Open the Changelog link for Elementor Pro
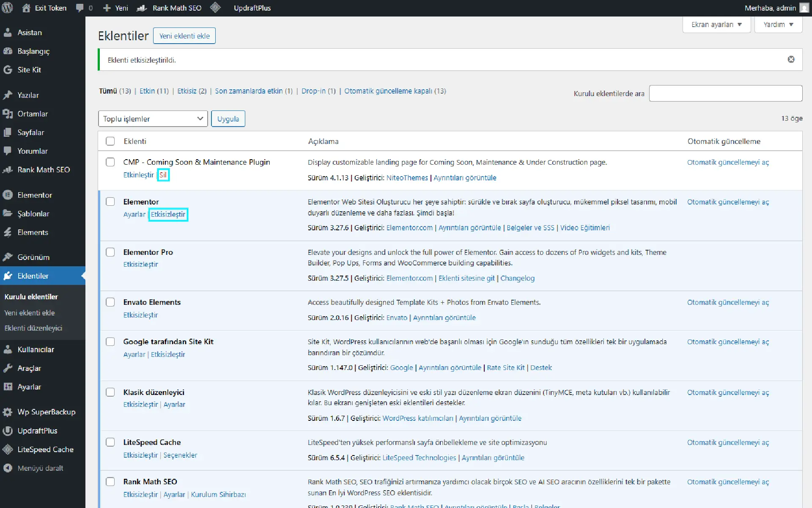This screenshot has width=812, height=508. pyautogui.click(x=517, y=278)
